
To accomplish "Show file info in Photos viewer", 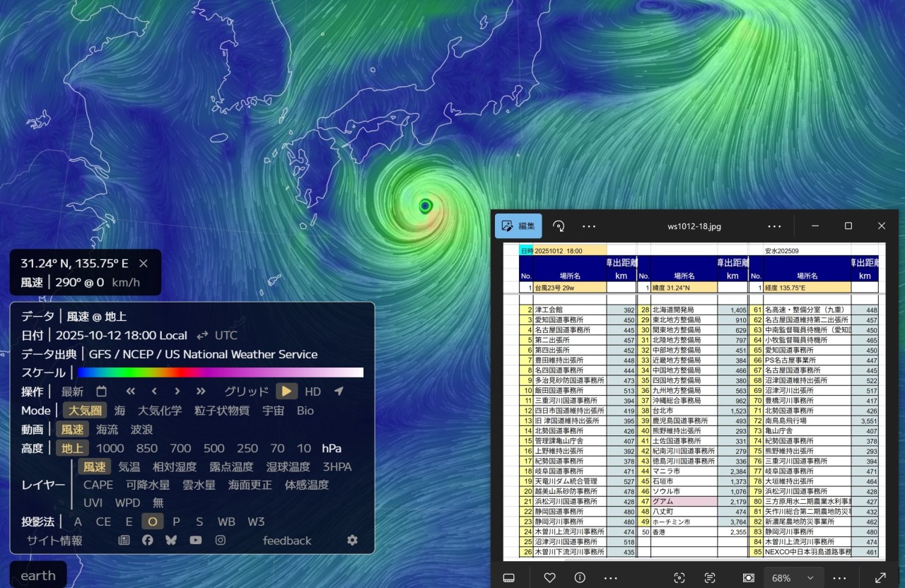I will (580, 577).
